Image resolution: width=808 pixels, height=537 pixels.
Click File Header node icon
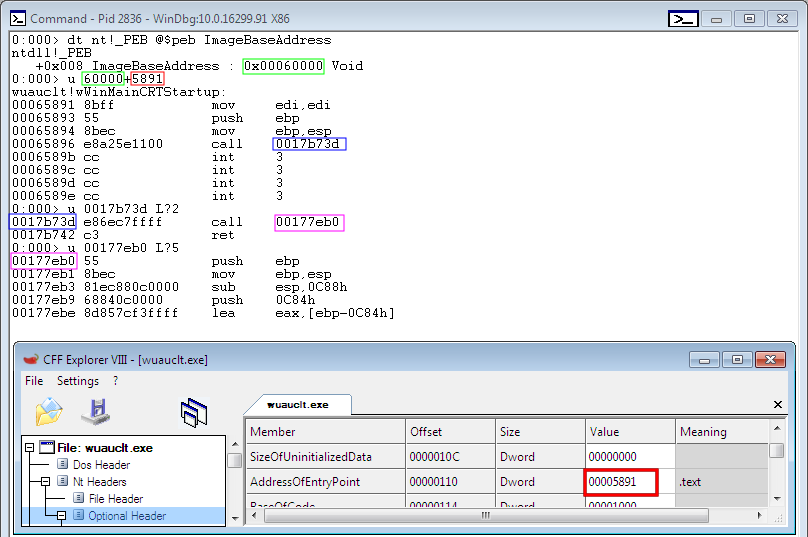[79, 498]
